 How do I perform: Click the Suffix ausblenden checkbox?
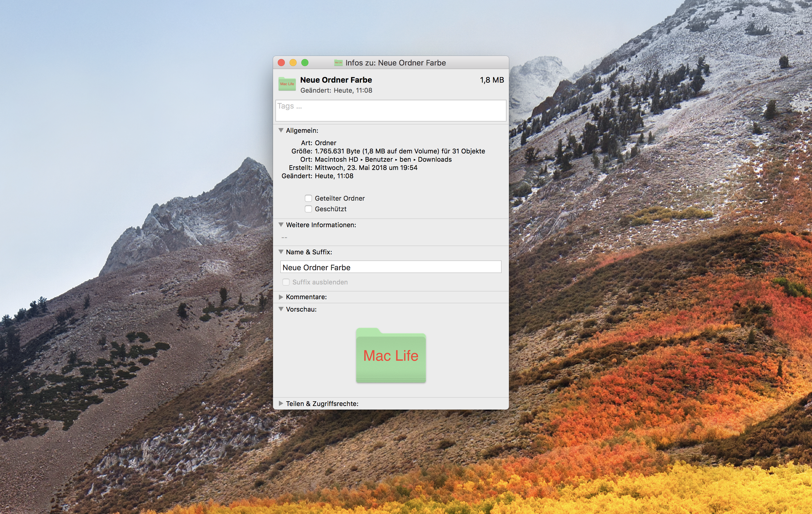pyautogui.click(x=286, y=282)
